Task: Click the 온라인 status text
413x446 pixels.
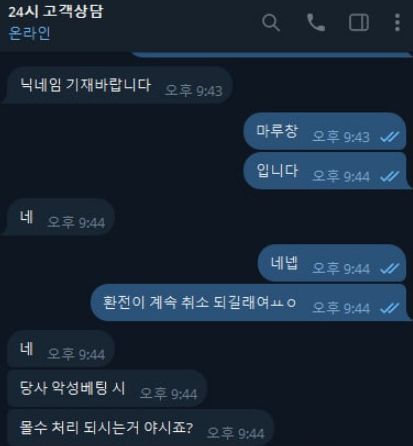Action: 29,33
